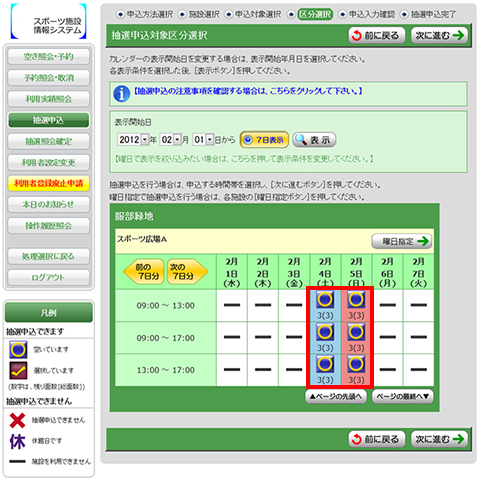Open 空き照会・予約 in the sidebar menu
The height and width of the screenshot is (480, 480).
49,57
